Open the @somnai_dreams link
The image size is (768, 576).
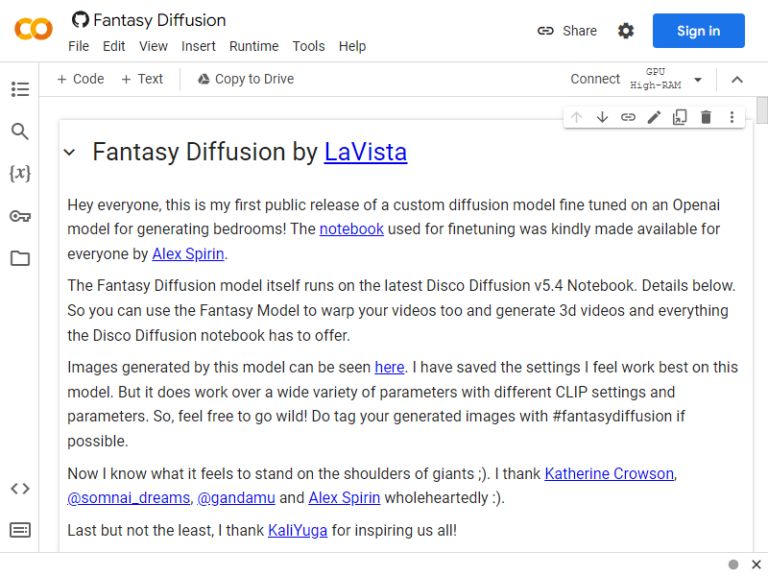click(x=128, y=498)
